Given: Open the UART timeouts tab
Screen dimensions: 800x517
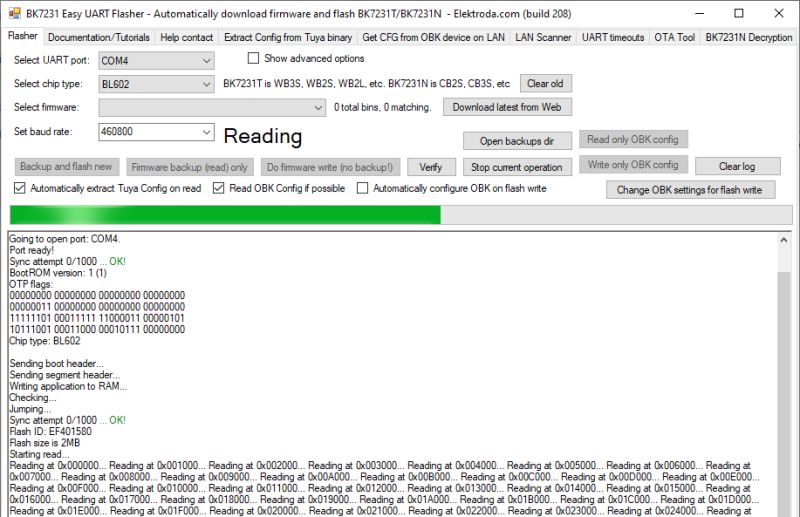Looking at the screenshot, I should (613, 37).
